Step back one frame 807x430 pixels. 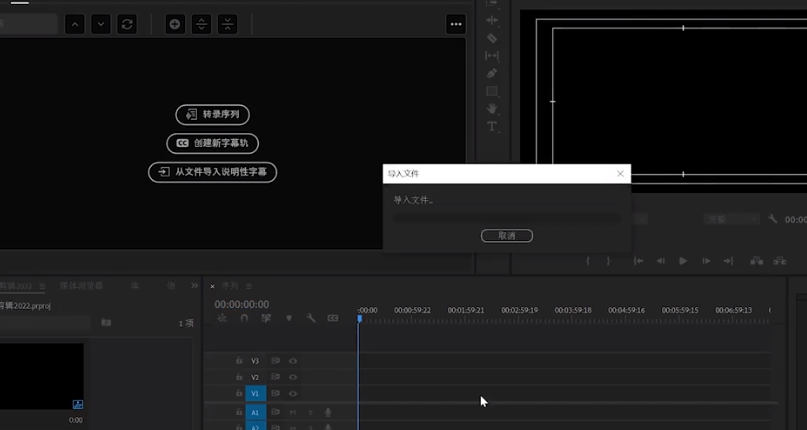[x=661, y=261]
